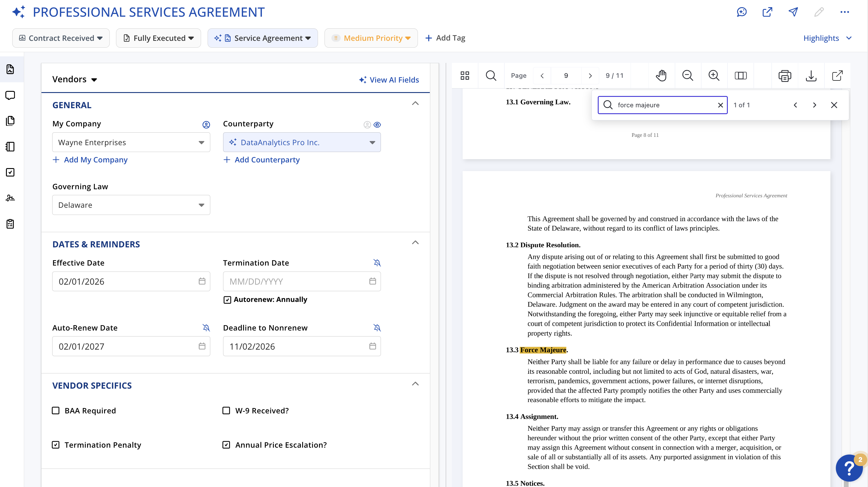
Task: Click the empty Termination Date field
Action: (302, 281)
